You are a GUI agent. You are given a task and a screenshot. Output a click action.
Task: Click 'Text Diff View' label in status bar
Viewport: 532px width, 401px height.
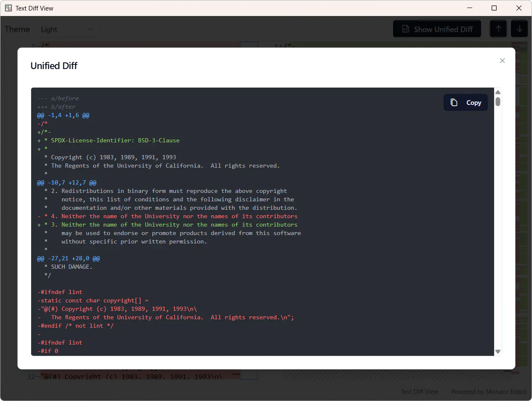[x=420, y=392]
